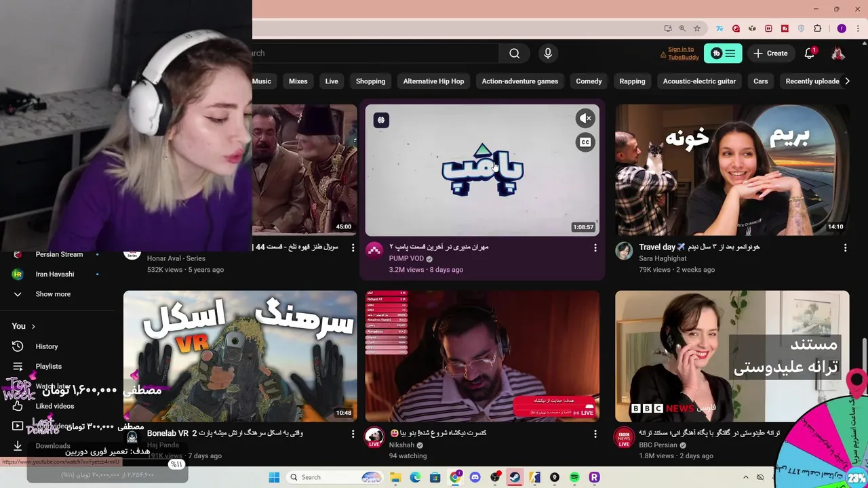Show hidden system tray icons
The width and height of the screenshot is (868, 488).
pyautogui.click(x=745, y=477)
